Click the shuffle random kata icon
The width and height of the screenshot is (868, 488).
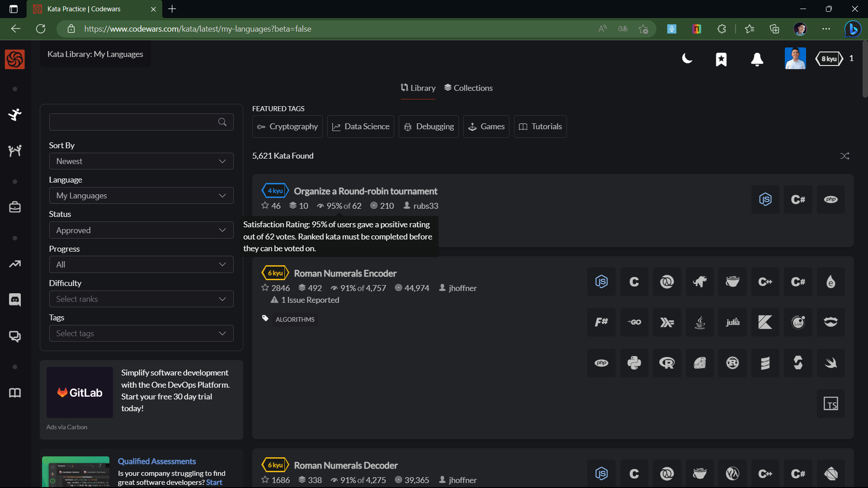[844, 156]
